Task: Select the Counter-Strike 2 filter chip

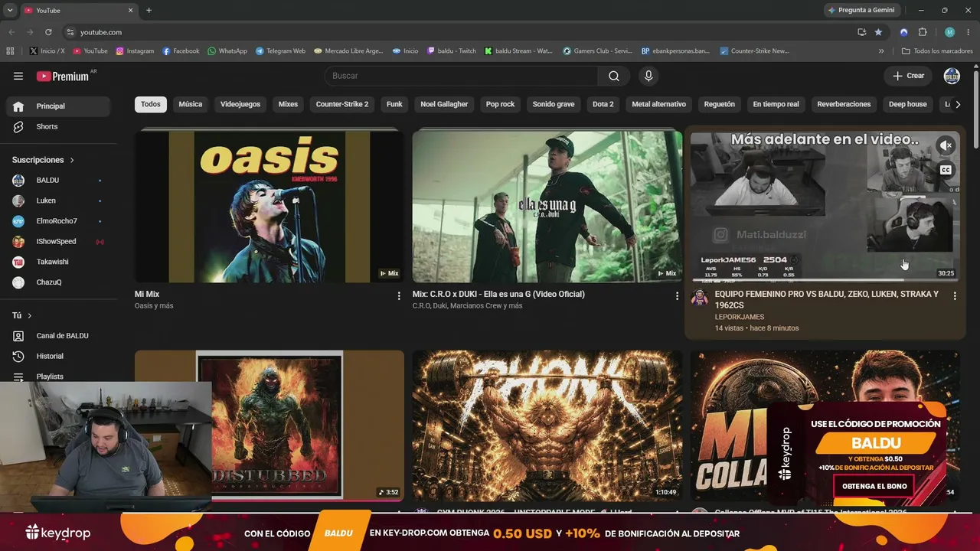Action: click(x=342, y=104)
